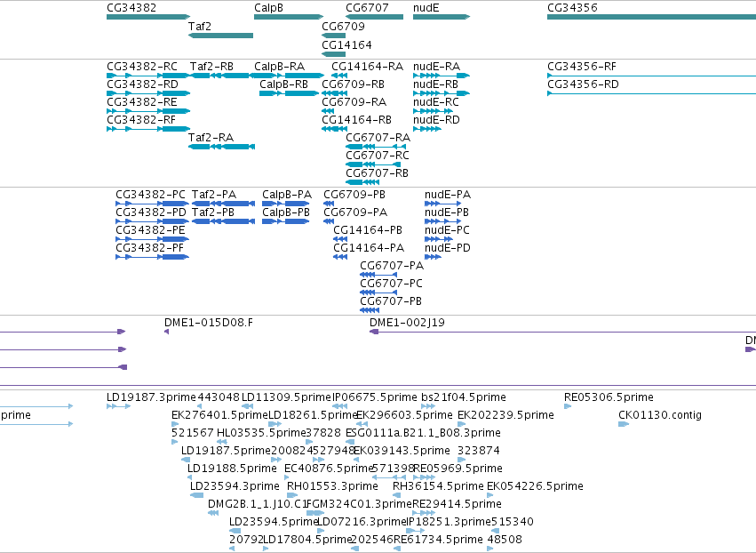Image resolution: width=756 pixels, height=553 pixels.
Task: Click protein CG6709-PB
Action: pyautogui.click(x=329, y=204)
